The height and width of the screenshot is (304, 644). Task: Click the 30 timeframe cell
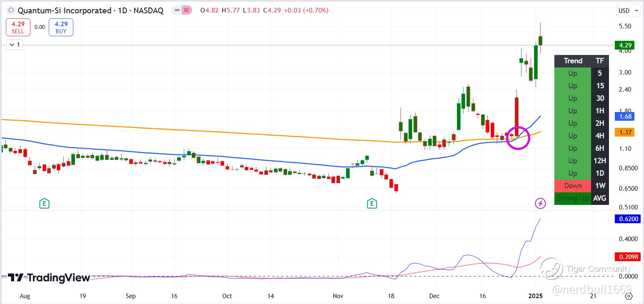600,98
